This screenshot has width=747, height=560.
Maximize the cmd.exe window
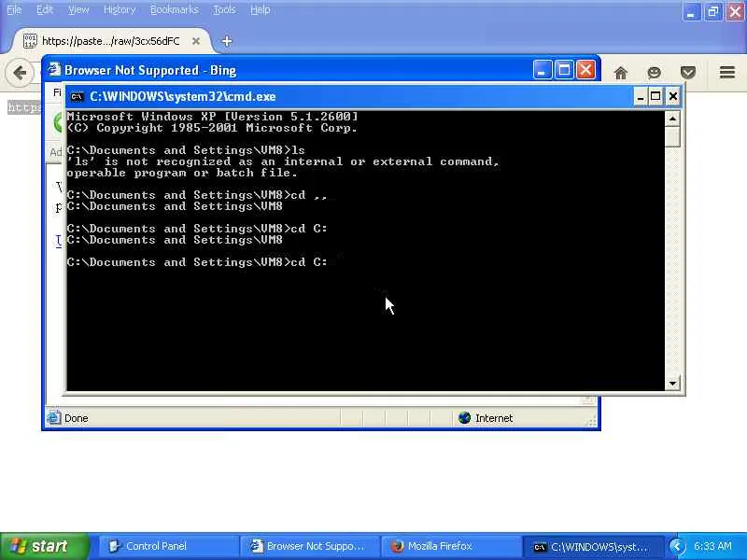655,97
